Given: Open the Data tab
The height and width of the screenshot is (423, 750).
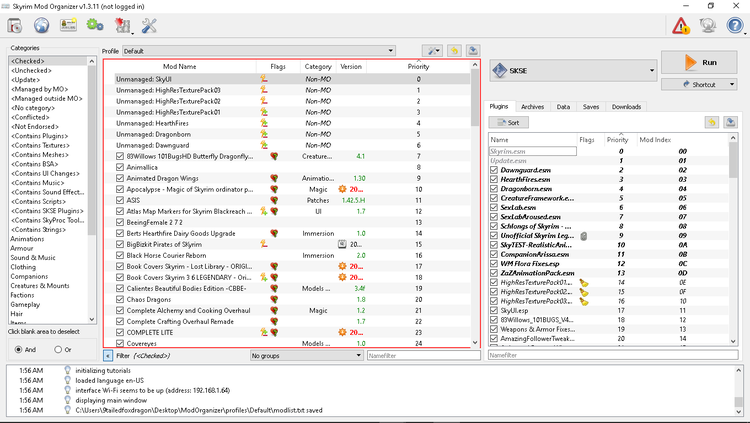Looking at the screenshot, I should click(x=563, y=107).
